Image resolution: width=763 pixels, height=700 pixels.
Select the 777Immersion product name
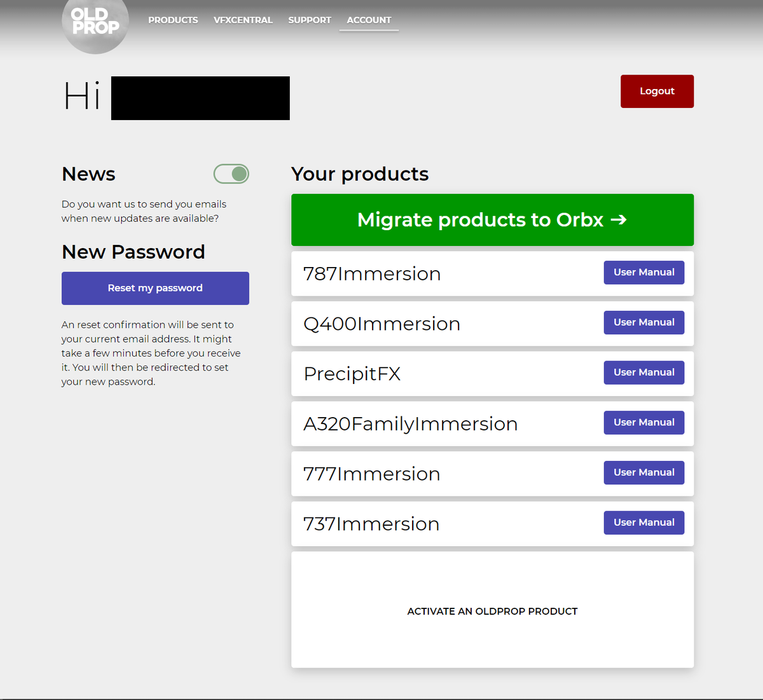click(372, 474)
